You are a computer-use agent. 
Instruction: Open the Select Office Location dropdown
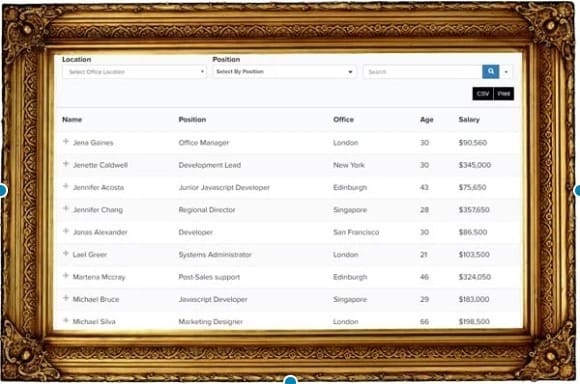[x=135, y=72]
